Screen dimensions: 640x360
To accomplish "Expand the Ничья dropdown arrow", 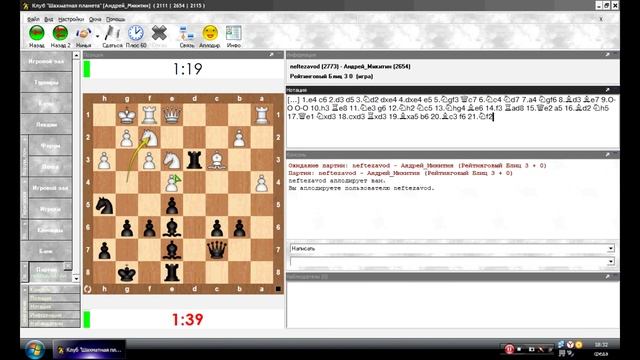I will [97, 36].
